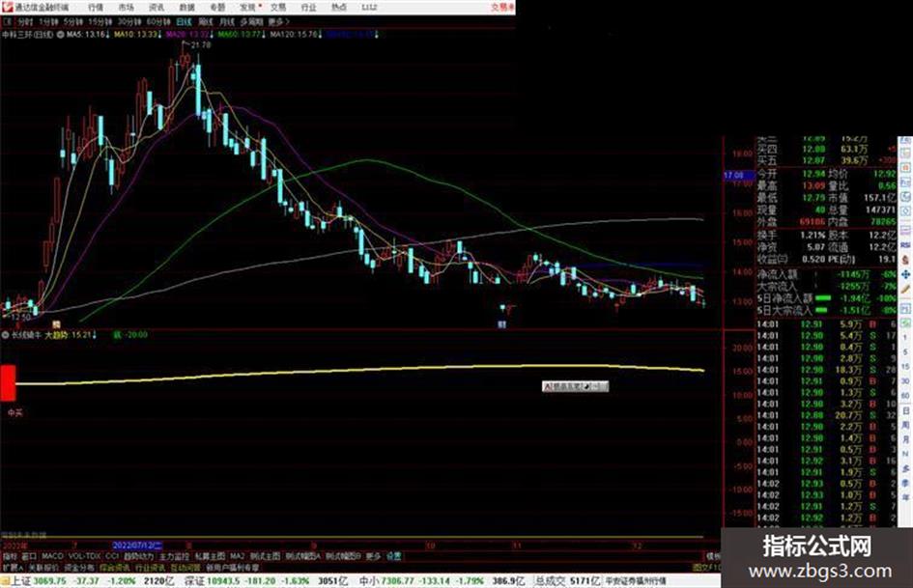Select the pencil drawing tool icon
Image resolution: width=913 pixels, height=588 pixels.
(x=905, y=290)
